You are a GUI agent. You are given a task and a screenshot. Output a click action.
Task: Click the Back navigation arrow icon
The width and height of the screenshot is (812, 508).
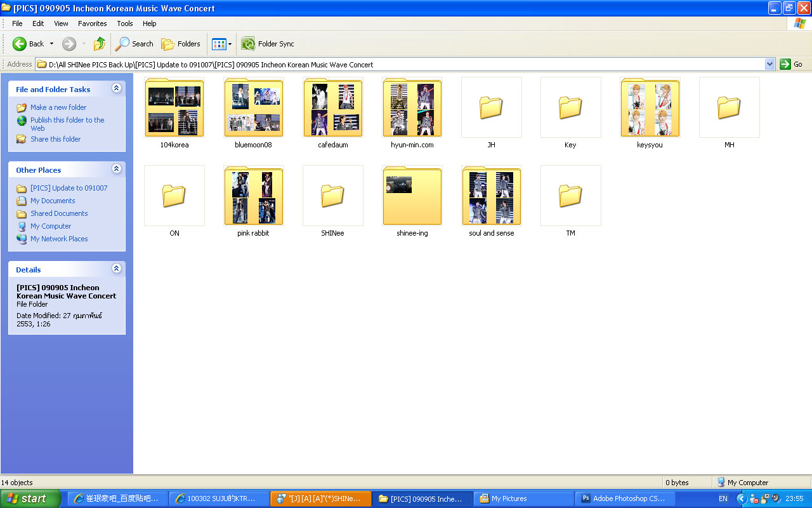point(20,44)
